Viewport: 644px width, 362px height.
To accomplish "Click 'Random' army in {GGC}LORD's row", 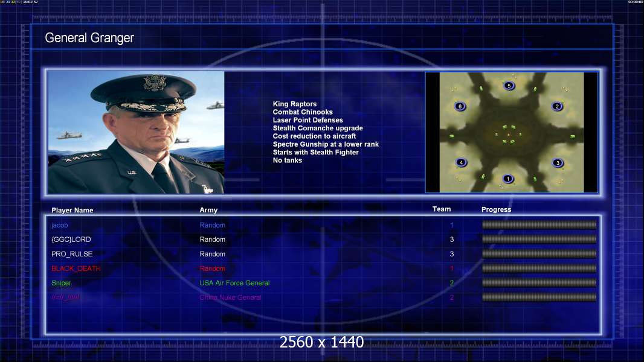I will pyautogui.click(x=212, y=240).
